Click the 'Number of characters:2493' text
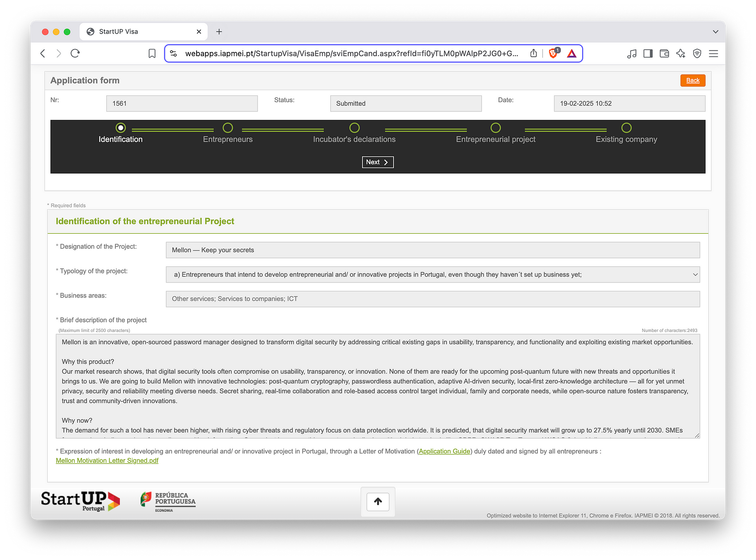The image size is (756, 560). click(x=669, y=331)
